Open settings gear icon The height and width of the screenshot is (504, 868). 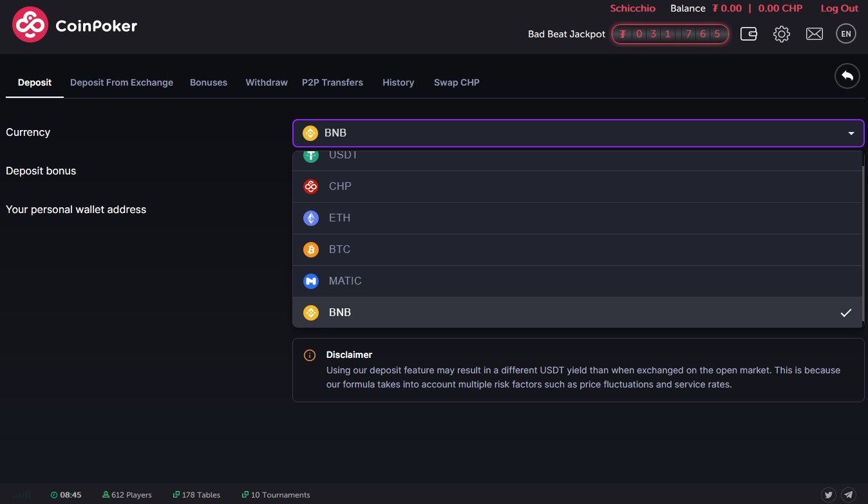[782, 34]
